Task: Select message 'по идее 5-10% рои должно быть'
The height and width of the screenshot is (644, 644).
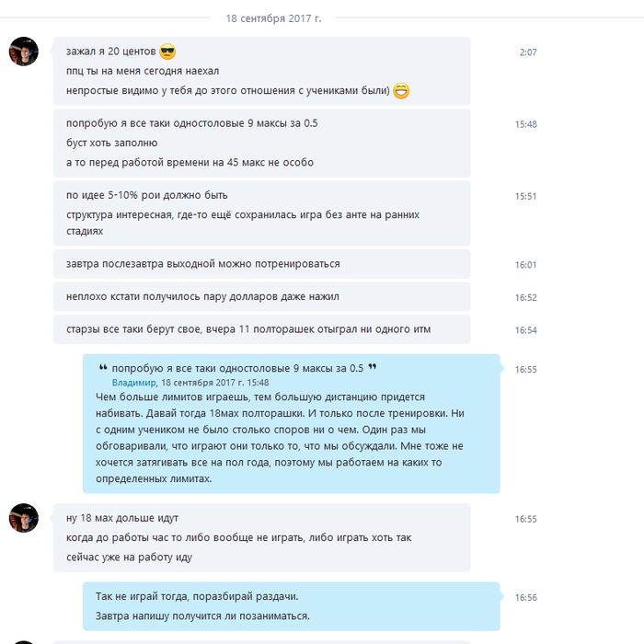Action: (x=146, y=195)
